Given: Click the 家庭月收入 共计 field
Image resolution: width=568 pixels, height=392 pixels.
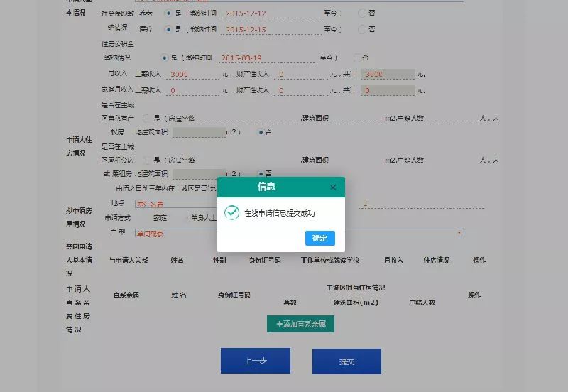Looking at the screenshot, I should point(387,90).
